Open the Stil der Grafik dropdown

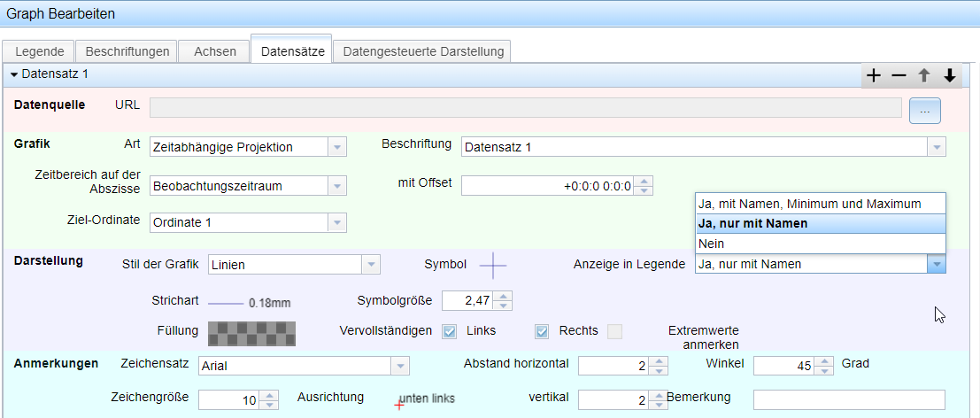click(x=371, y=265)
